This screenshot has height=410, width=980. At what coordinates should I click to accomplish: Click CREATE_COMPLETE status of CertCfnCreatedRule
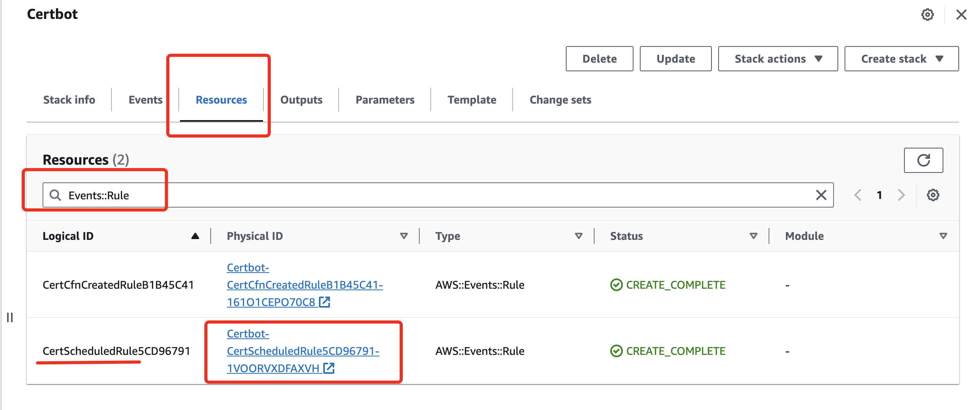668,285
